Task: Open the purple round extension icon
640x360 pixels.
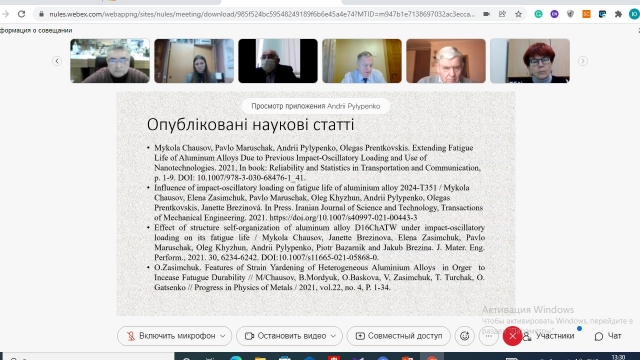Action: [x=554, y=14]
